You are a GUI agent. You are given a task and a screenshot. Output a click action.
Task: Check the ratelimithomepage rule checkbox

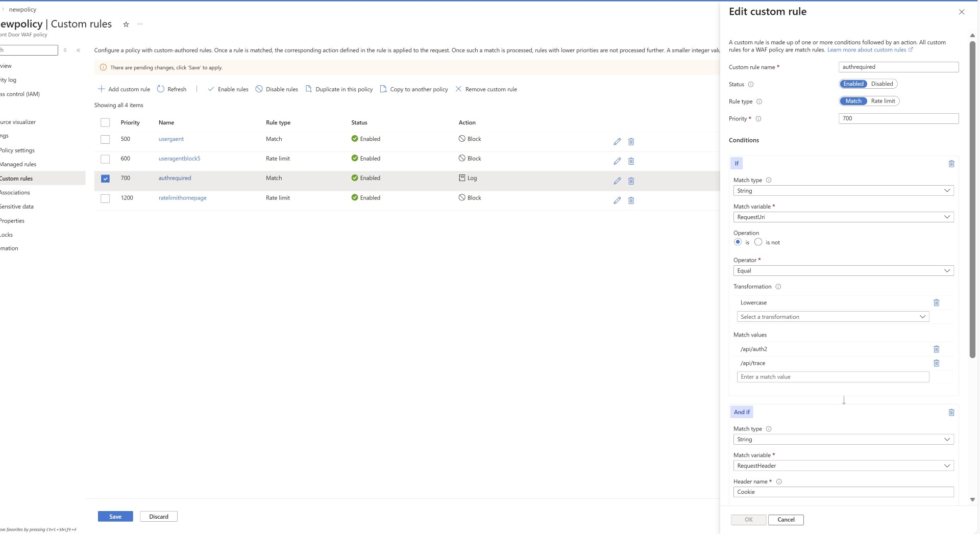tap(105, 198)
